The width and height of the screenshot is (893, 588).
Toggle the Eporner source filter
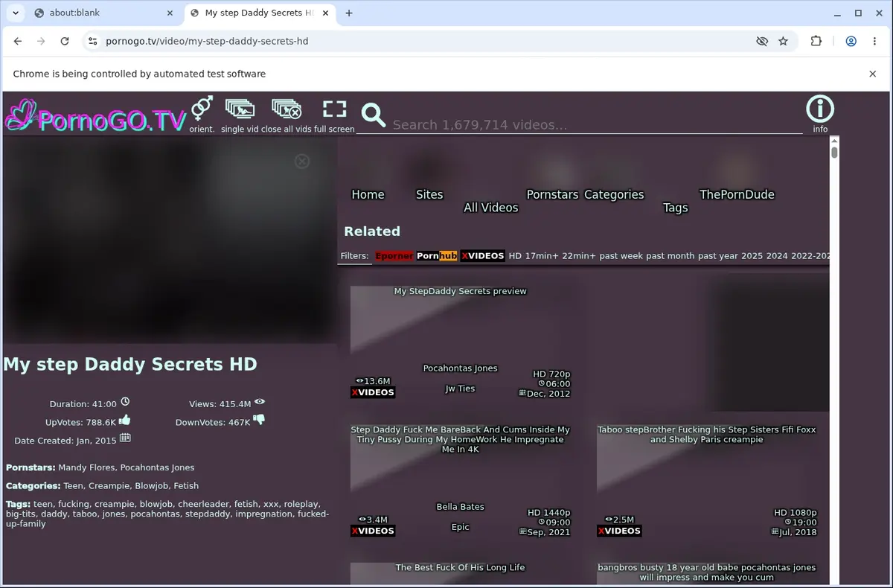click(394, 255)
